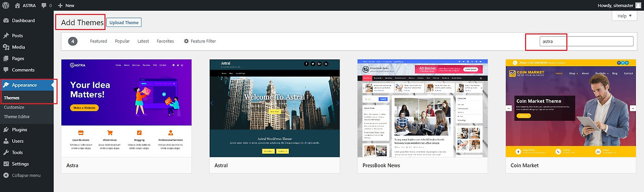Click the Astral theme name label
644x192 pixels.
tap(221, 165)
